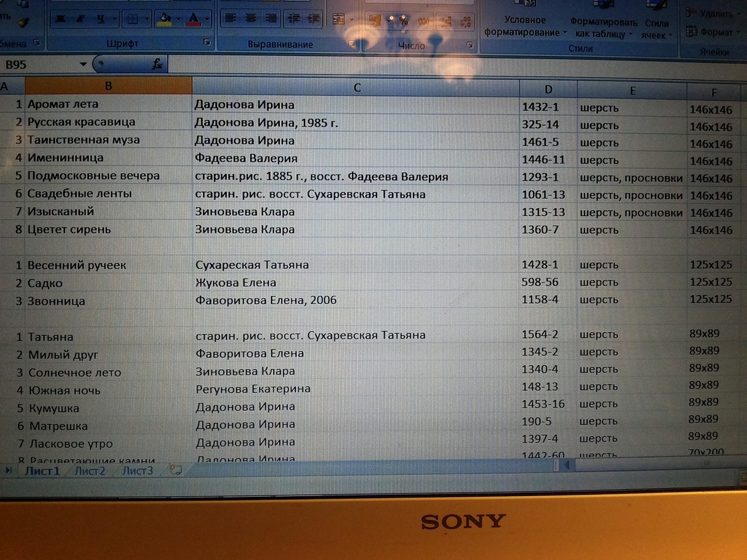Image resolution: width=747 pixels, height=560 pixels.
Task: Toggle bold (Ж) formatting
Action: tap(61, 19)
